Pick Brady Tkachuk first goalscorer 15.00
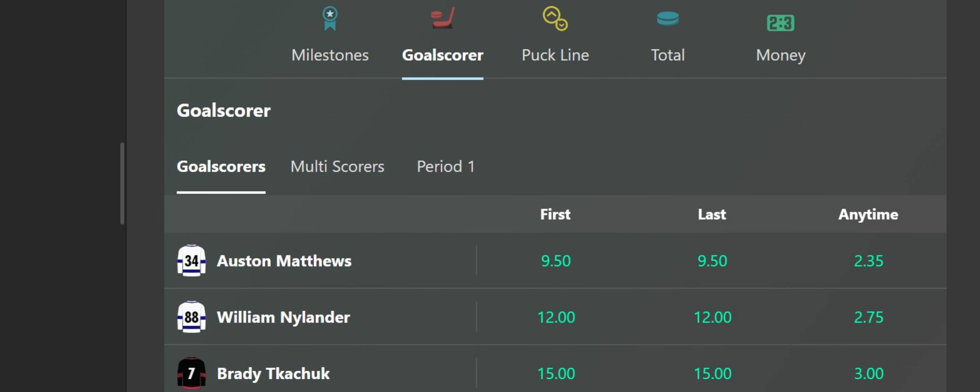Screen dimensions: 980x392 coord(555,373)
